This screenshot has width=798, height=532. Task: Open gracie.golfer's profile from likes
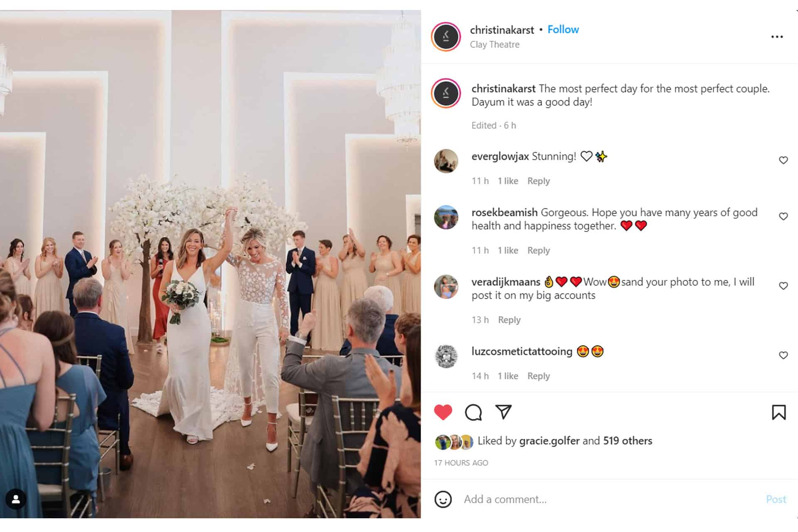(x=549, y=441)
